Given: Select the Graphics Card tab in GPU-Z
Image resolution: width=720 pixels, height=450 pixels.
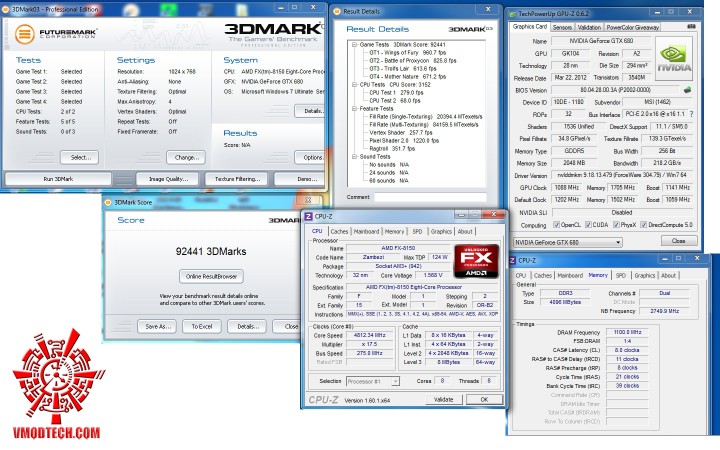Looking at the screenshot, I should coord(530,27).
